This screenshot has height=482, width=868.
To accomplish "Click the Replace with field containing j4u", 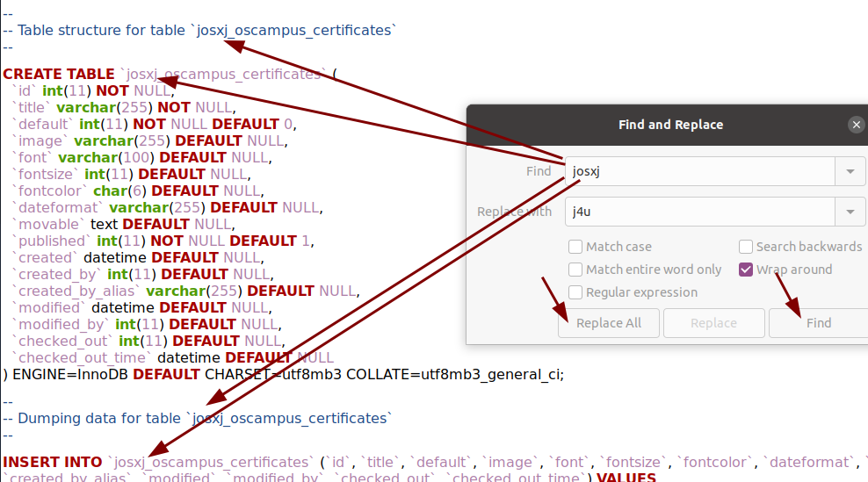I will click(698, 212).
